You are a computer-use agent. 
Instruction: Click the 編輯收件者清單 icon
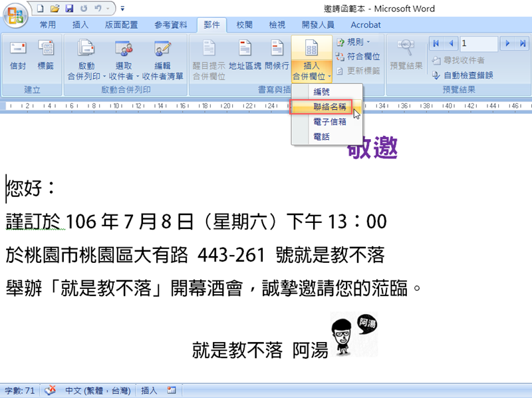coord(162,60)
